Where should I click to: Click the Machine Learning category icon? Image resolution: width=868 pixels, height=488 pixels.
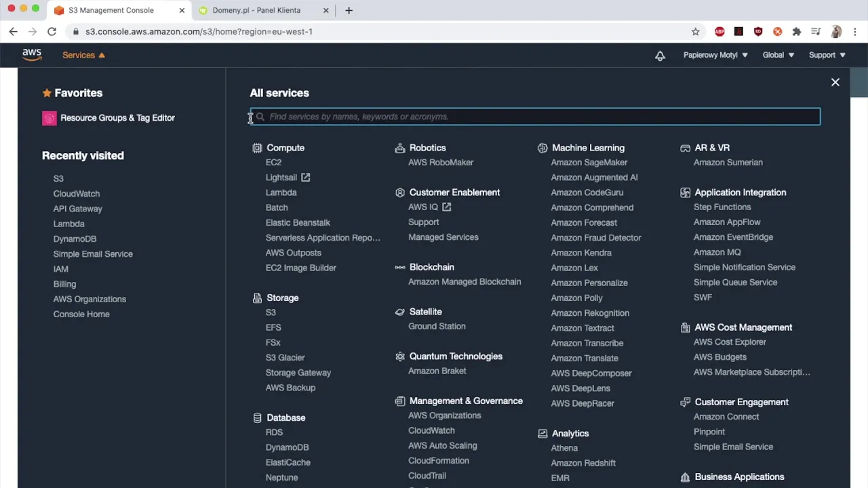542,148
